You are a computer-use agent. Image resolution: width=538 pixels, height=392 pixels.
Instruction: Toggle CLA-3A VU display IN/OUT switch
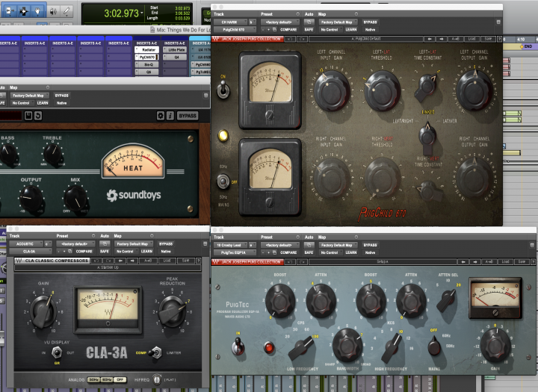[x=57, y=352]
